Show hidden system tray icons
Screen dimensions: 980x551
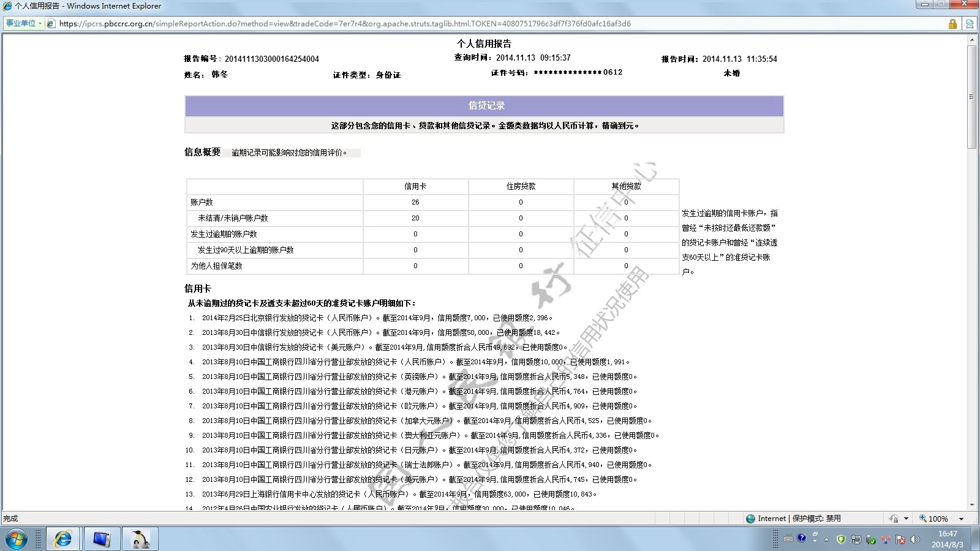click(826, 540)
